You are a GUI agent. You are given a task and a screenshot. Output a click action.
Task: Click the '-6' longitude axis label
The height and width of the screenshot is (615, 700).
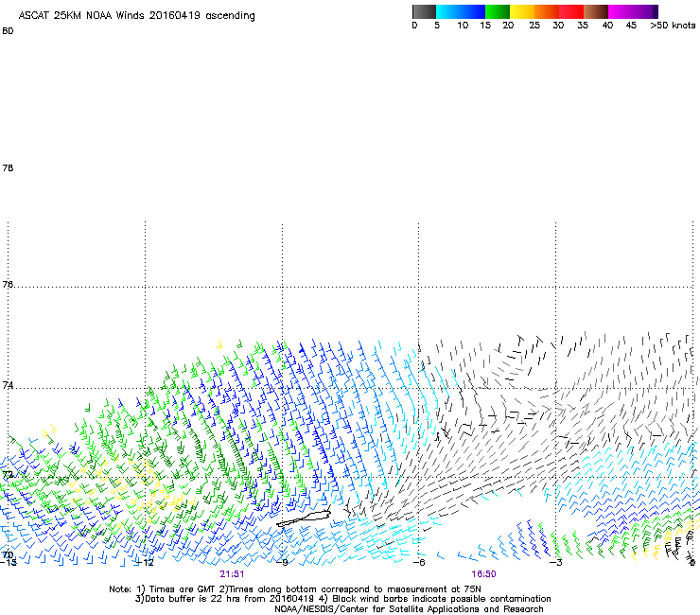tap(419, 562)
